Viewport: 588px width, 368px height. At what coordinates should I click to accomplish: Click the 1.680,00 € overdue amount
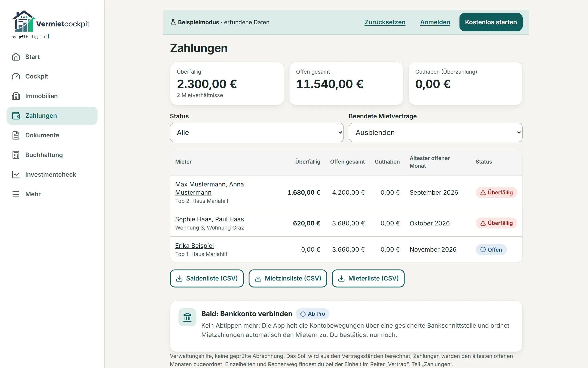pyautogui.click(x=304, y=192)
